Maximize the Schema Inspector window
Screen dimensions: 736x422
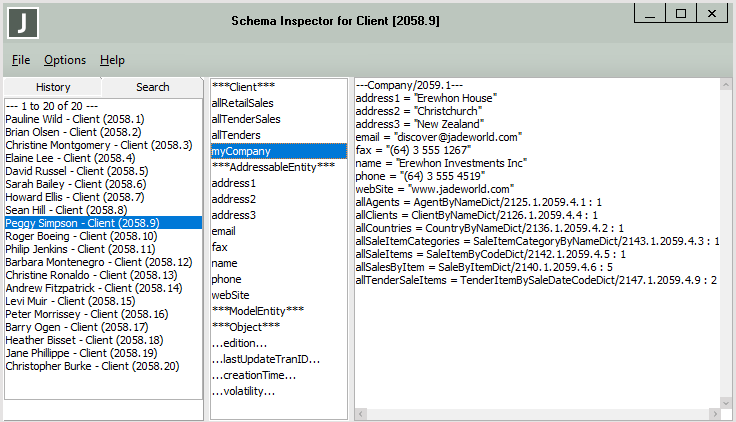click(x=680, y=14)
